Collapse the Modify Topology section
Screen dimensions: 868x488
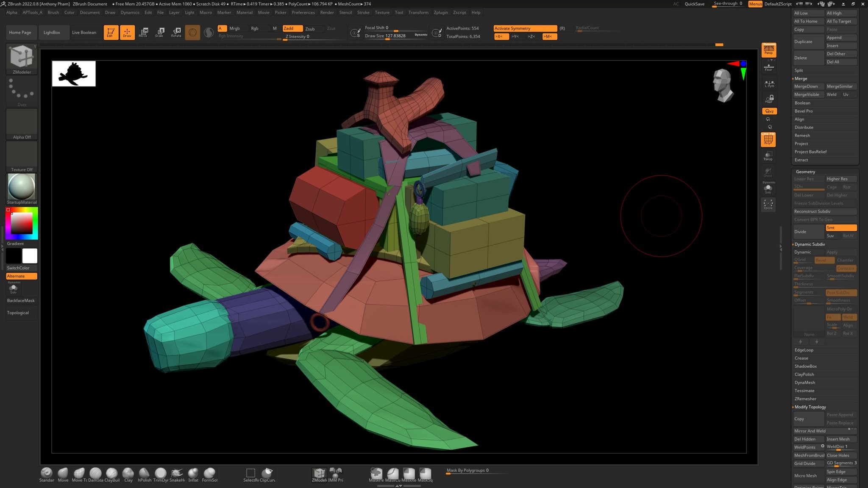(810, 407)
